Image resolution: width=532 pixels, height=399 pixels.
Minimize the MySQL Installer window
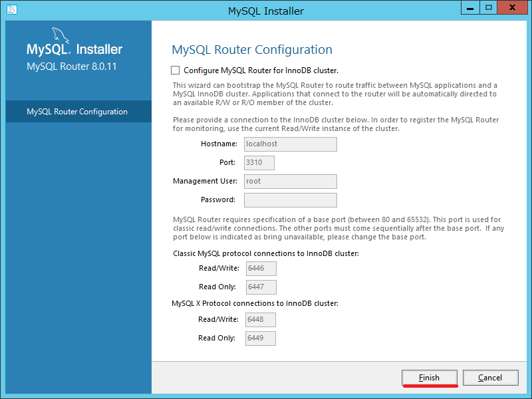470,7
